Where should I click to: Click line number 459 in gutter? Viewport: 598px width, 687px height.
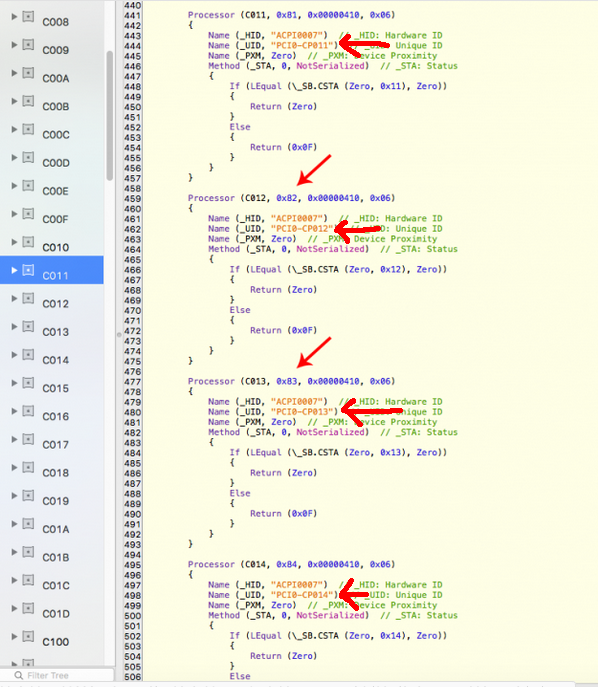point(132,198)
